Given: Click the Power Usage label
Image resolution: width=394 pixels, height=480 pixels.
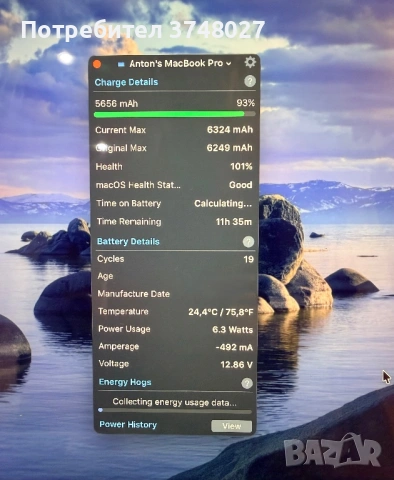Looking at the screenshot, I should pos(124,329).
